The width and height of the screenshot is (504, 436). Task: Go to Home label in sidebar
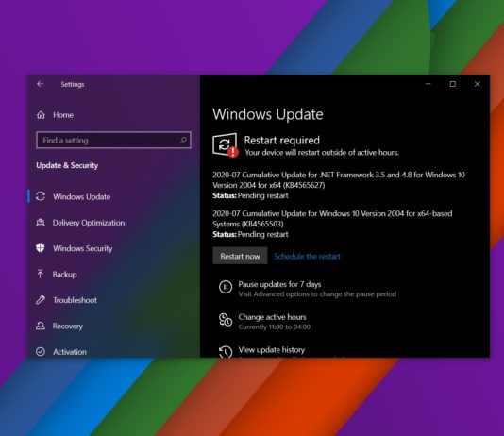point(63,115)
